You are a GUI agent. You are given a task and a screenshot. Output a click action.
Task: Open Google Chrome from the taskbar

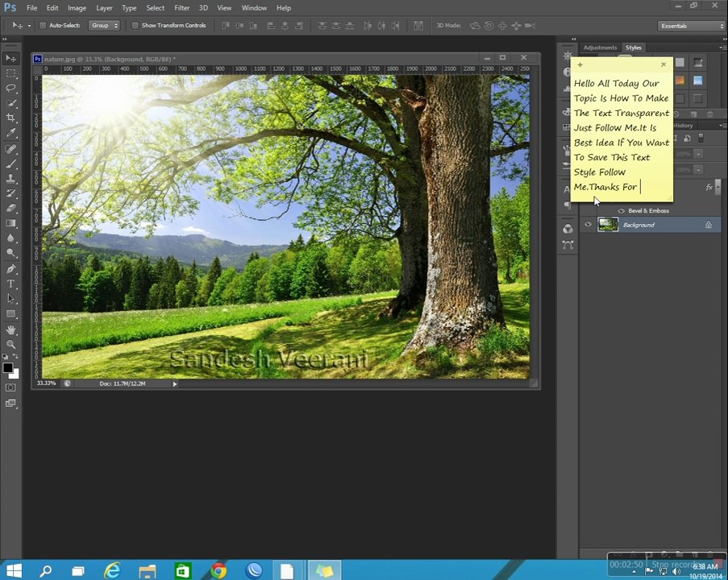coord(218,570)
